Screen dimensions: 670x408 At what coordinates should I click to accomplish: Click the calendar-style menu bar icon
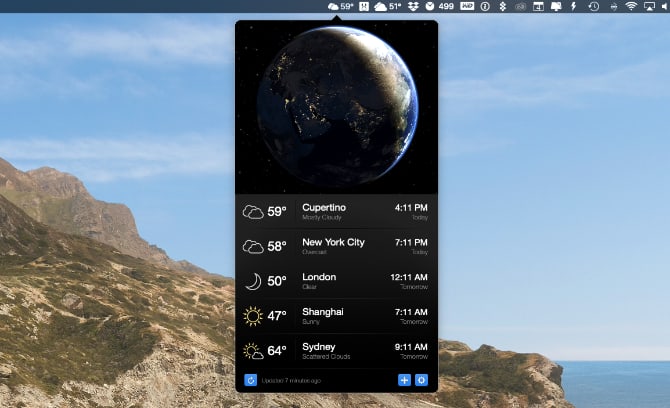[x=538, y=6]
